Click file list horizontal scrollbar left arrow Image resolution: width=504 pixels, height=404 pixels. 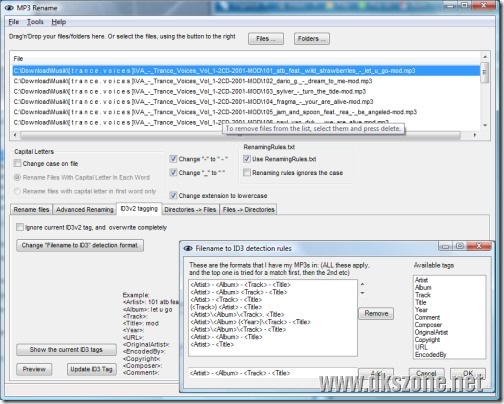pos(15,135)
